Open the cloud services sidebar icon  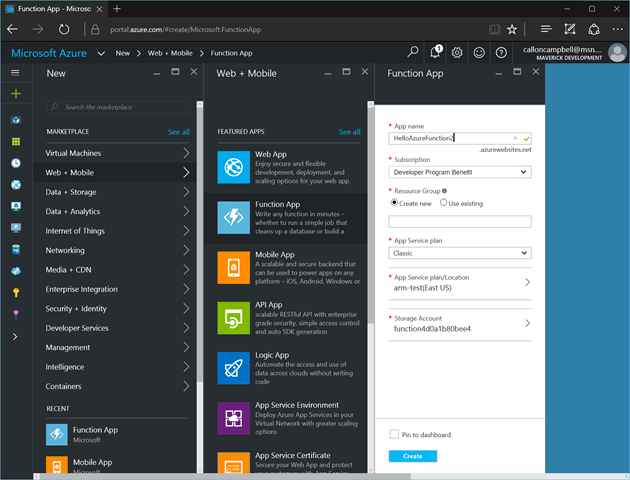[x=16, y=271]
